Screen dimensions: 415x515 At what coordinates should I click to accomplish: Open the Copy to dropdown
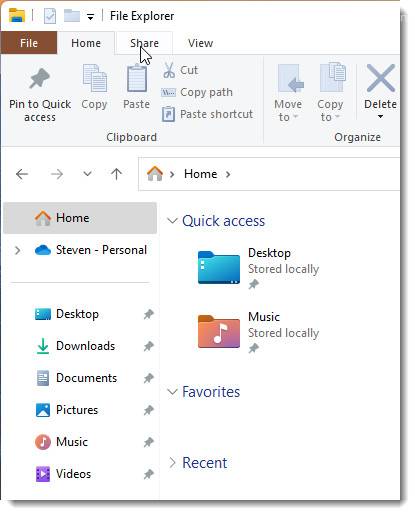331,92
